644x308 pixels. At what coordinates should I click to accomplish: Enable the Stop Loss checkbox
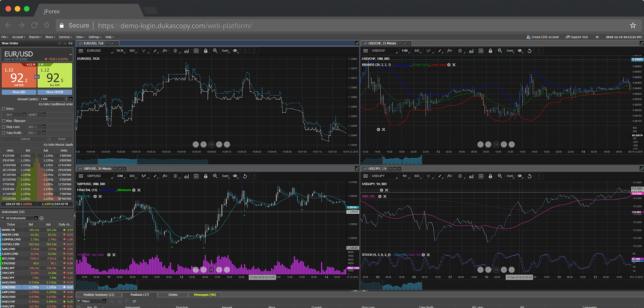click(4, 127)
